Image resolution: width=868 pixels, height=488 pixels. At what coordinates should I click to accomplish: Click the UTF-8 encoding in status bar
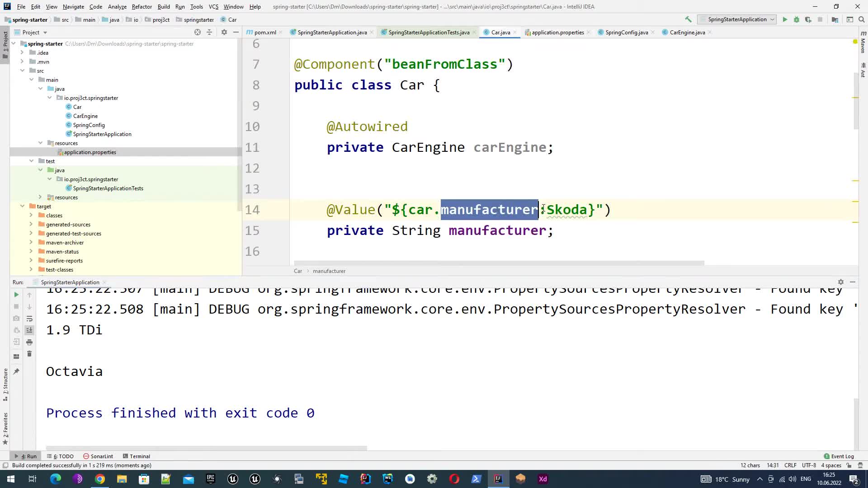coord(809,465)
